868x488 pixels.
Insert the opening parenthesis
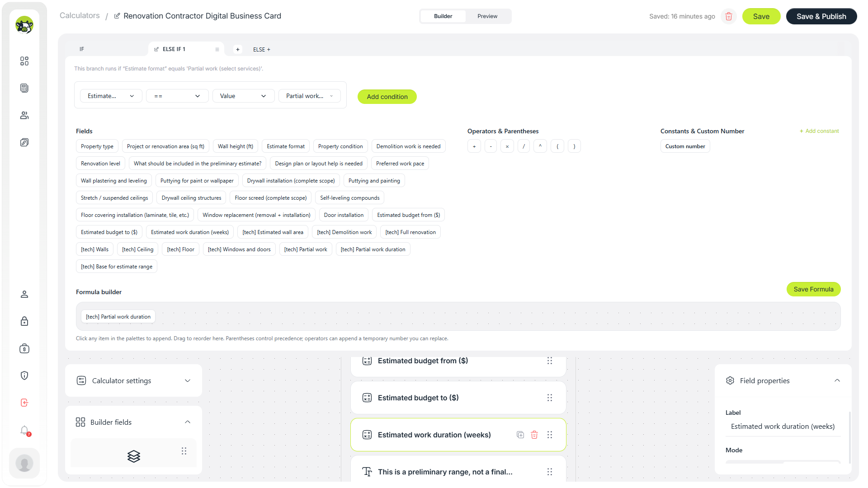pyautogui.click(x=557, y=146)
